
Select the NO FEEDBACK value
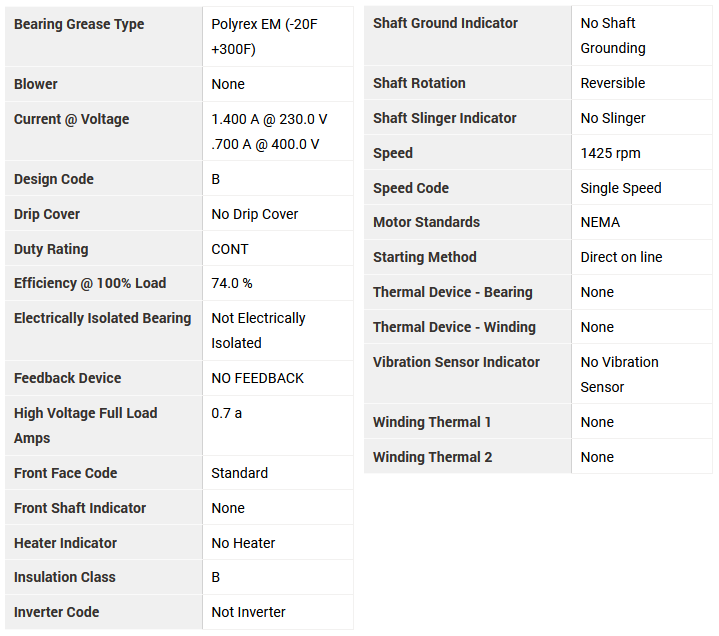click(x=258, y=378)
